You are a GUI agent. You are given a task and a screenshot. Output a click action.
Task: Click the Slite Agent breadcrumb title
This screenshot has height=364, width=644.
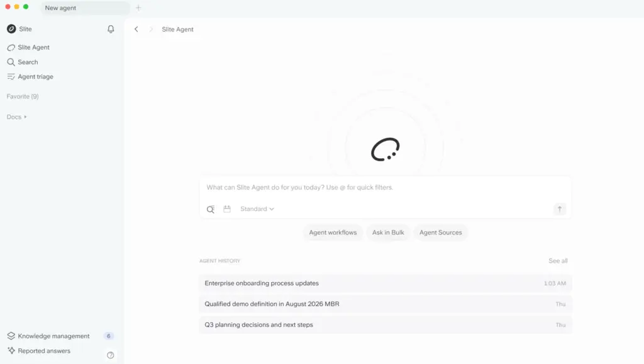pos(177,29)
